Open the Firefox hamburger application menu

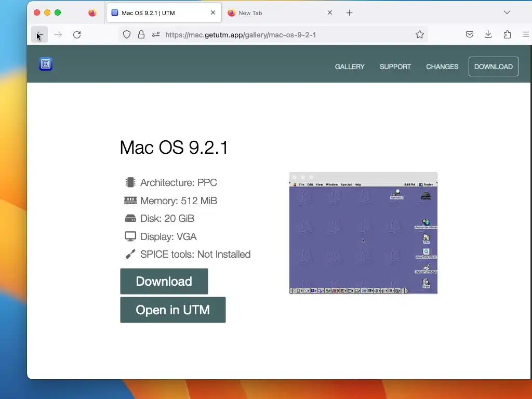coord(526,34)
